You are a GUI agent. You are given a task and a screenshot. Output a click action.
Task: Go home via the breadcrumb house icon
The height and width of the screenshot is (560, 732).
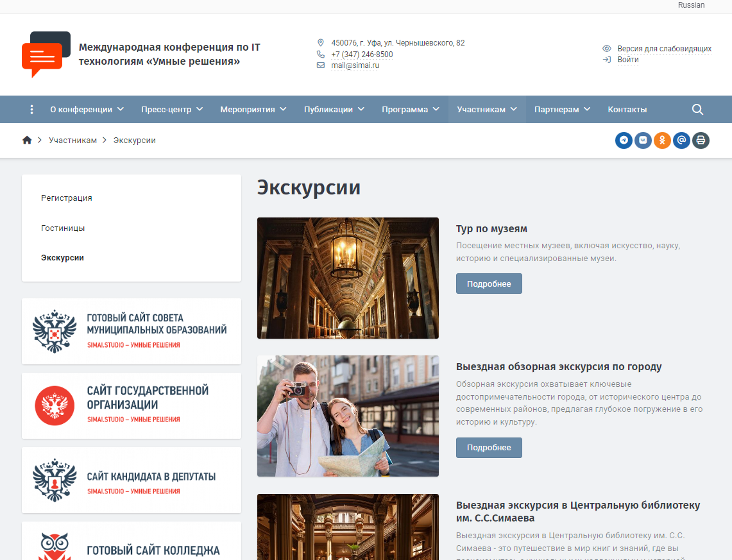[27, 140]
